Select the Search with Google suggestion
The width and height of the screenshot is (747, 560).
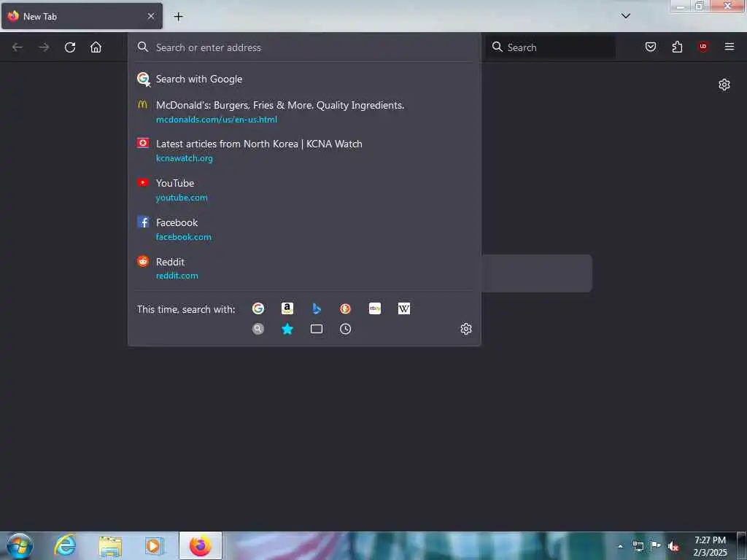304,79
